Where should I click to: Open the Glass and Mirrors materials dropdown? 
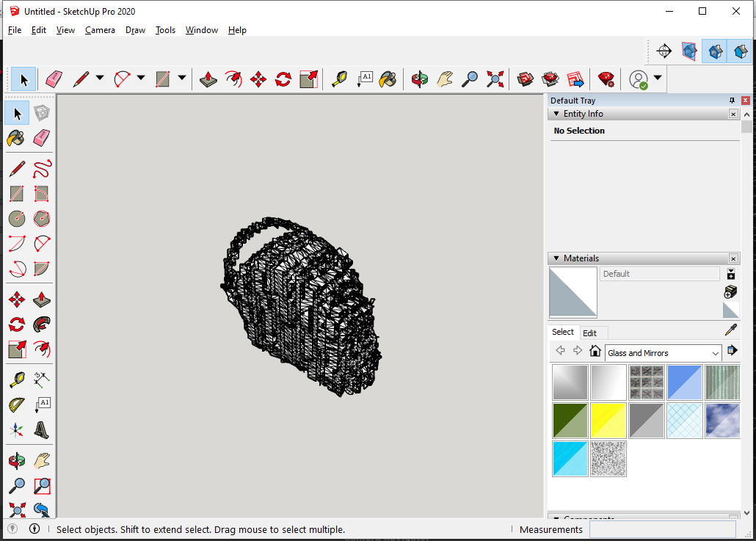click(x=664, y=353)
